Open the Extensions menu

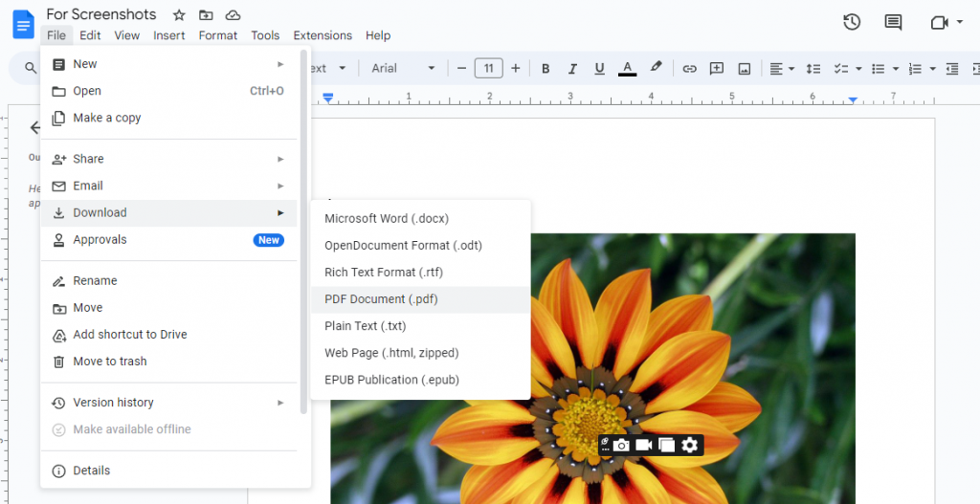[323, 35]
